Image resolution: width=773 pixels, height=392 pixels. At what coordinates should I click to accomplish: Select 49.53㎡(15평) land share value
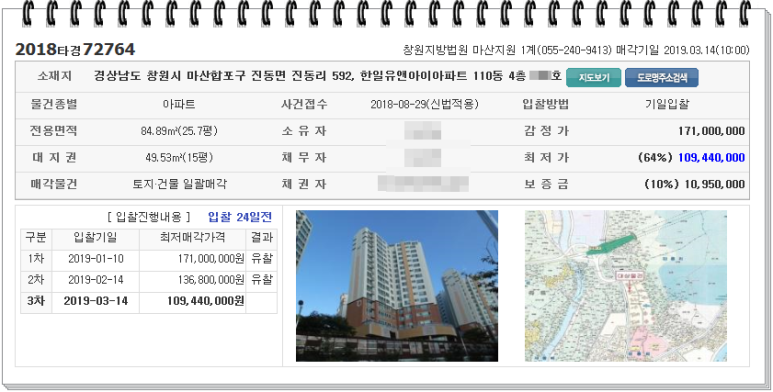pyautogui.click(x=179, y=158)
